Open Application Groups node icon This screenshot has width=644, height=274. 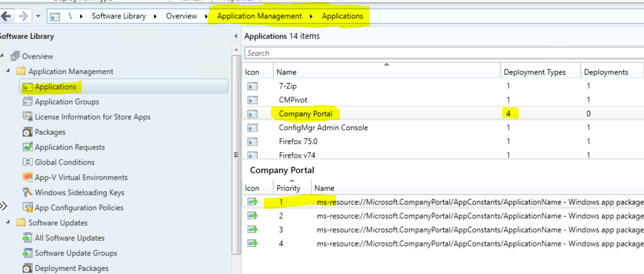point(27,102)
